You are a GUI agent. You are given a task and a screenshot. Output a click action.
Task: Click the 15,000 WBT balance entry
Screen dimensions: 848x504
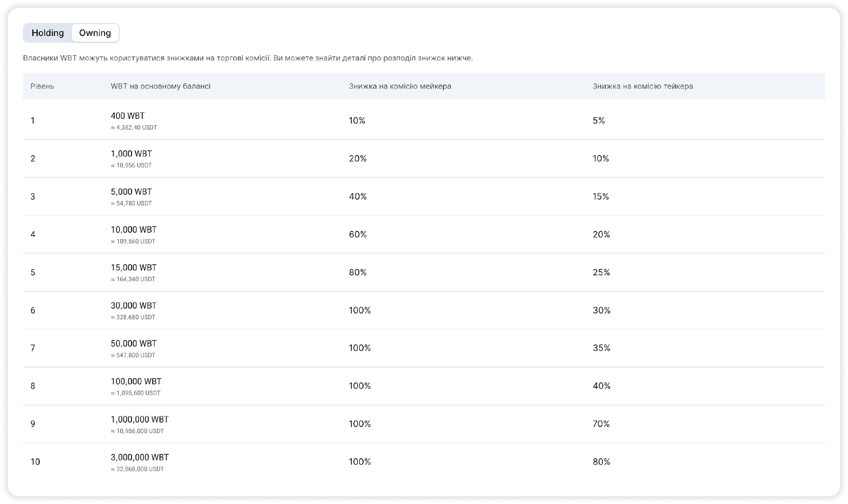(x=134, y=268)
